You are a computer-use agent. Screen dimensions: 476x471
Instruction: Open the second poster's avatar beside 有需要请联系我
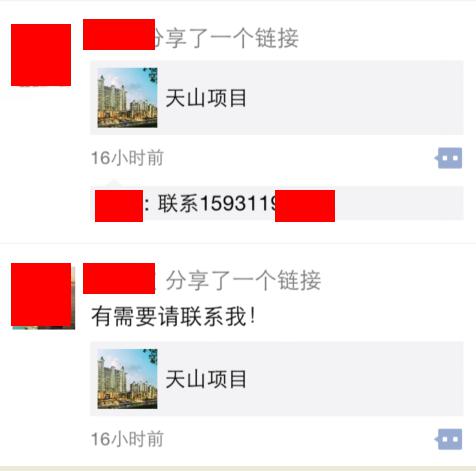click(43, 296)
